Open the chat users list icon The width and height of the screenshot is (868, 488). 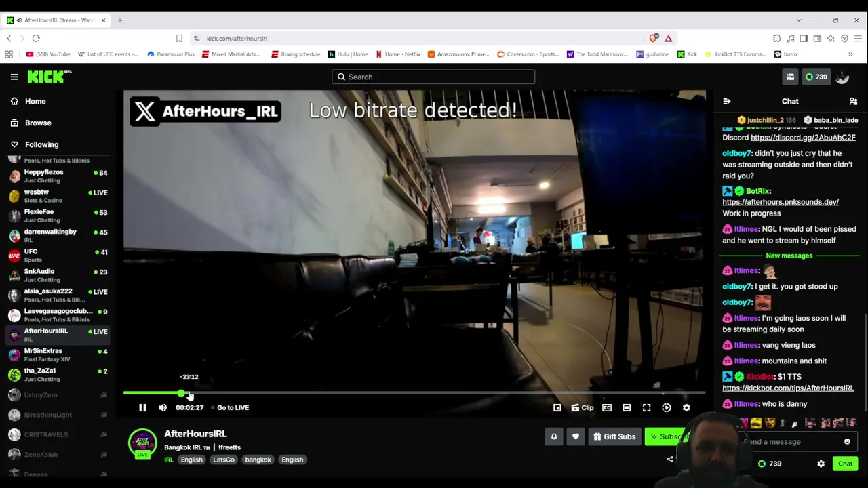pos(853,101)
